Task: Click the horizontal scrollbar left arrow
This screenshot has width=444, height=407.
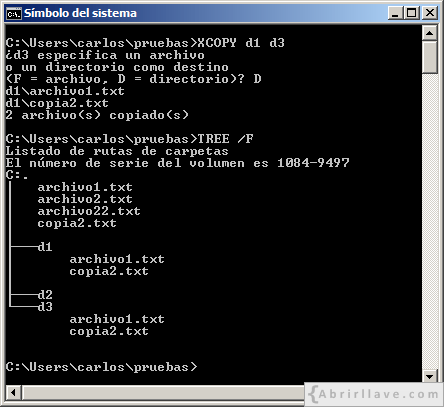Action: pyautogui.click(x=14, y=392)
